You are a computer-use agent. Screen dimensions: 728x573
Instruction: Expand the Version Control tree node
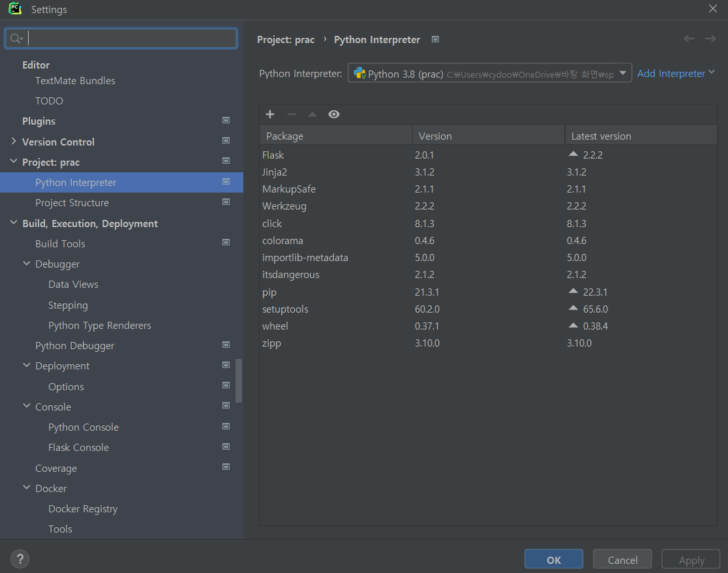[14, 141]
